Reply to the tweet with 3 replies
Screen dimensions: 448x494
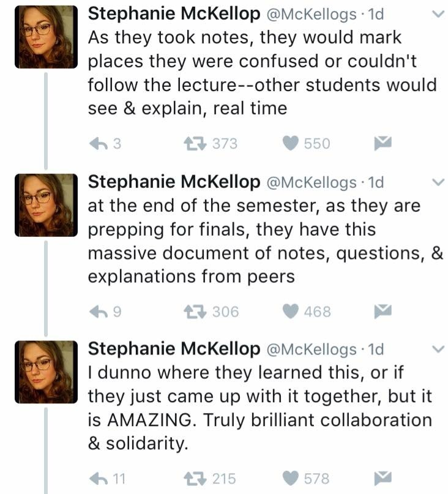point(99,144)
